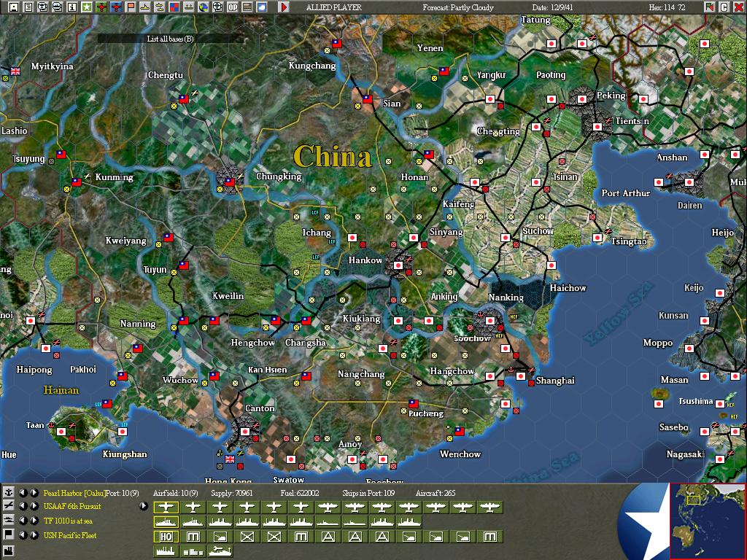Select the highlighted battleship icon in TF row
Image resolution: width=747 pixels, height=560 pixels.
pos(166,522)
